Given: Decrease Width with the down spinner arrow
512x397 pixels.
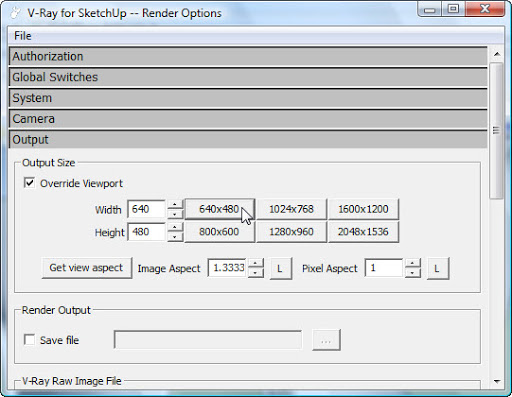Looking at the screenshot, I should (x=175, y=214).
